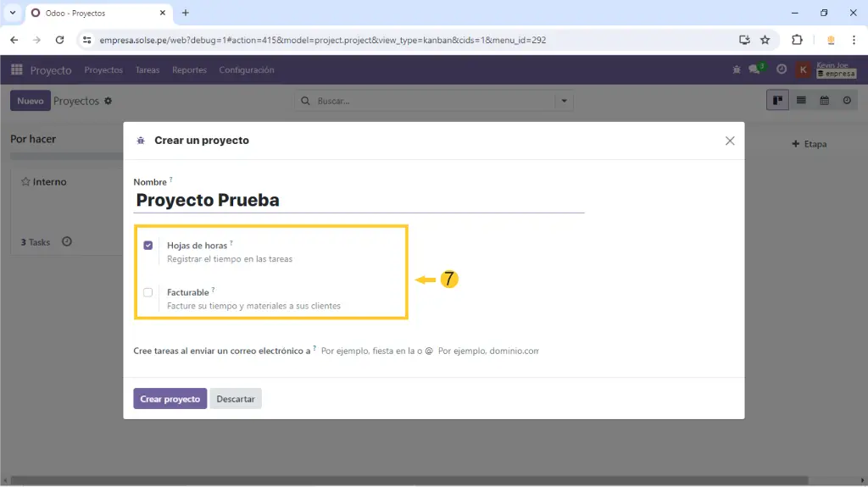The width and height of the screenshot is (868, 487).
Task: Click the project Nombre input field
Action: pyautogui.click(x=359, y=201)
